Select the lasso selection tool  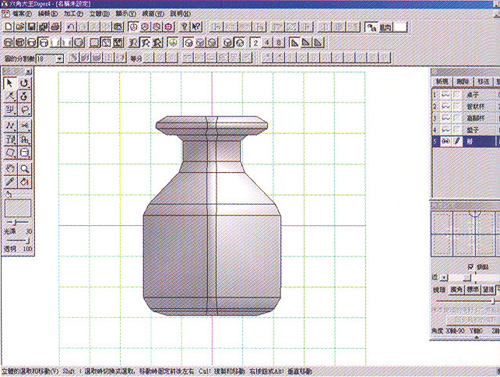(x=24, y=110)
